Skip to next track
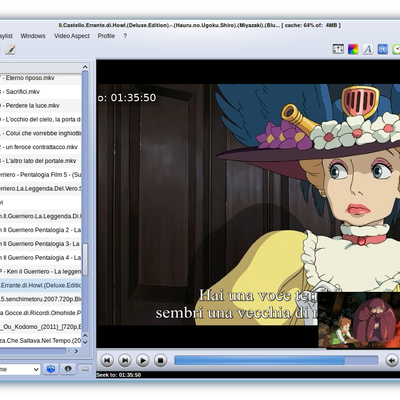This screenshot has height=400, width=400. [125, 360]
